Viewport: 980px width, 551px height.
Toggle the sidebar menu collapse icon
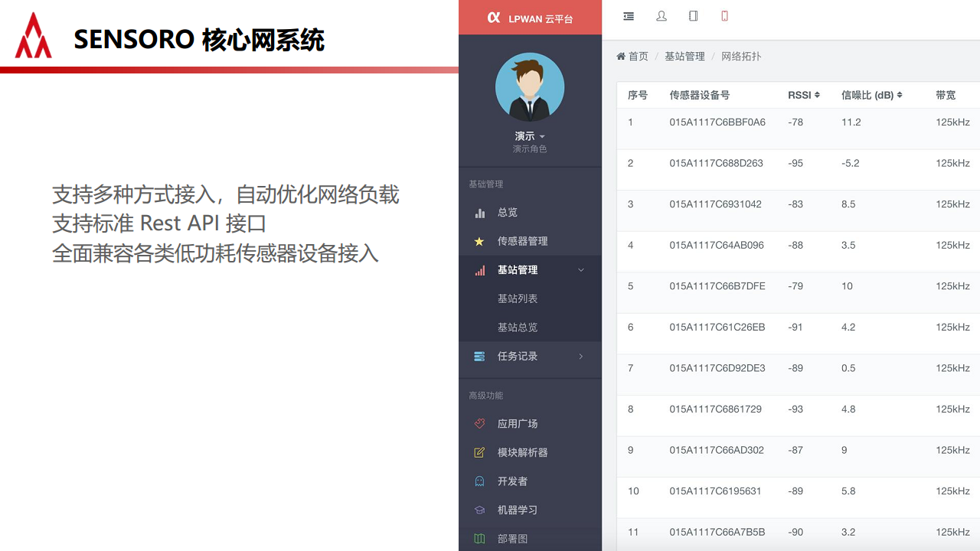(x=629, y=16)
